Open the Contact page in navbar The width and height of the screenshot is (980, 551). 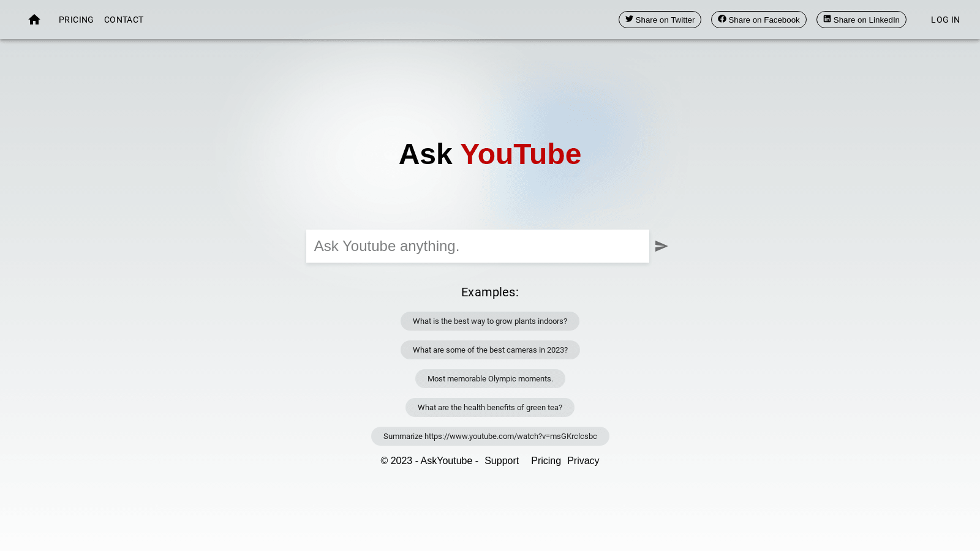(124, 20)
